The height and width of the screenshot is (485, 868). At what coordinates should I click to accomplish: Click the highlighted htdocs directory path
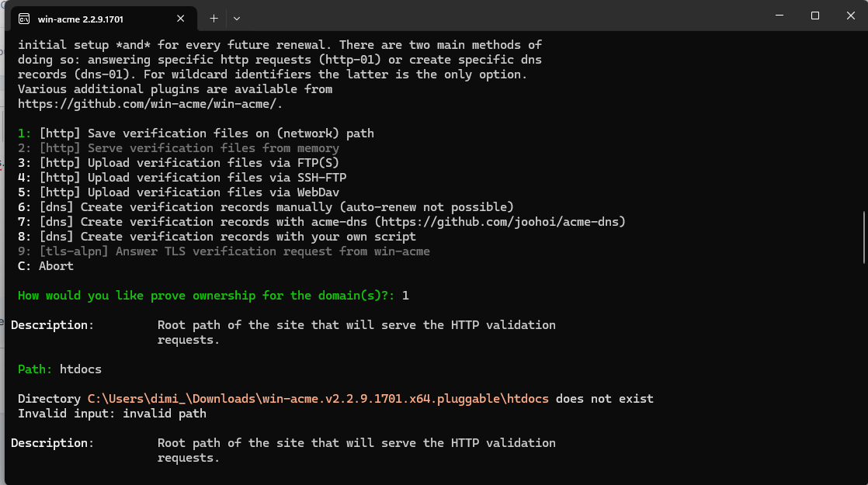point(318,399)
